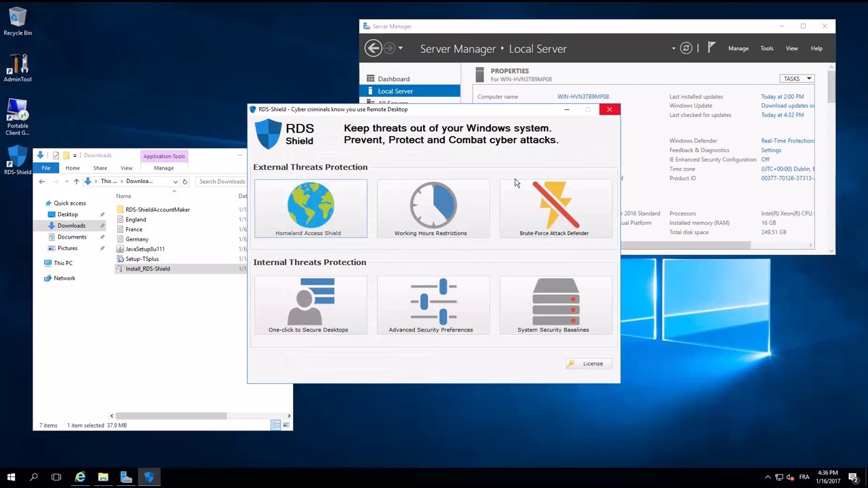Screen dimensions: 868x488
Task: Open the Manage tab under Application Tools
Action: [x=163, y=168]
